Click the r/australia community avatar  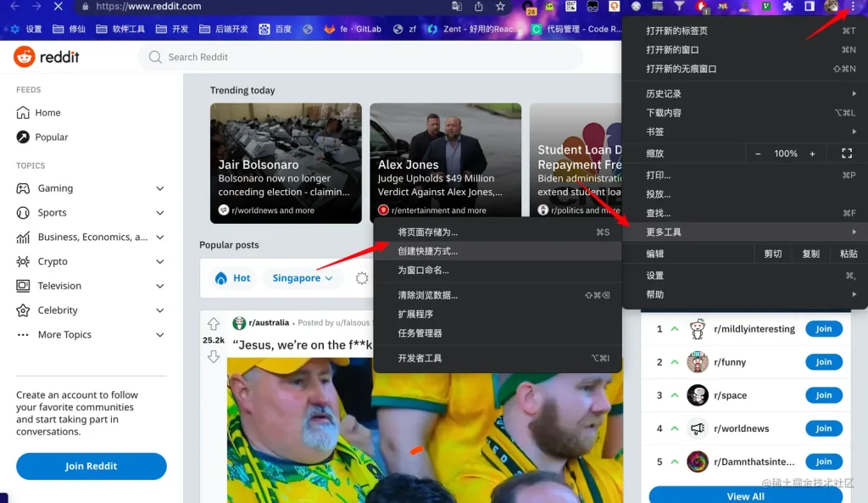[239, 323]
